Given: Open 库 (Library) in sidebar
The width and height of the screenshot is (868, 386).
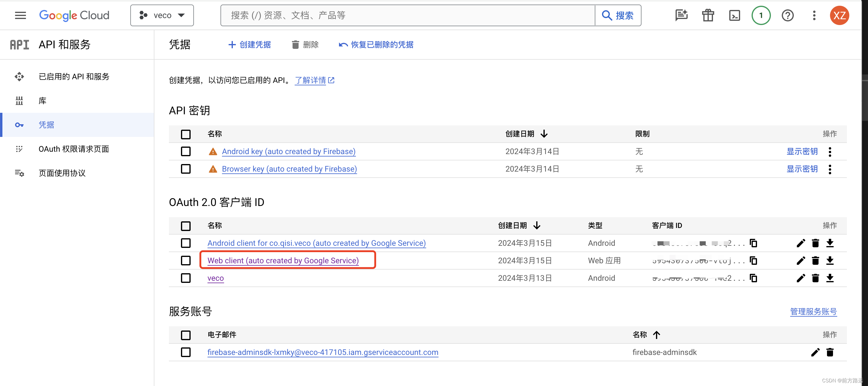Looking at the screenshot, I should [42, 101].
